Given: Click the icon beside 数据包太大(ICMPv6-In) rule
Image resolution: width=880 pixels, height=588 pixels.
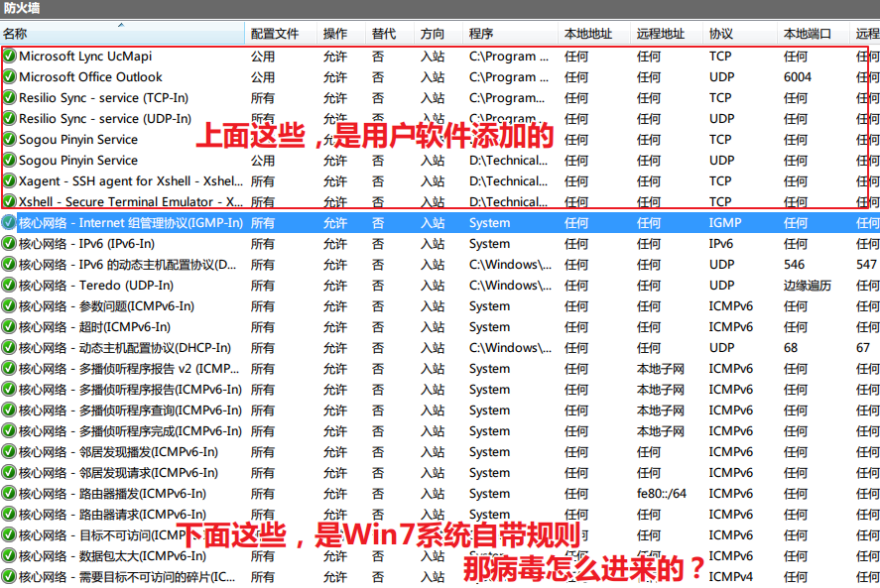Looking at the screenshot, I should 8,556.
